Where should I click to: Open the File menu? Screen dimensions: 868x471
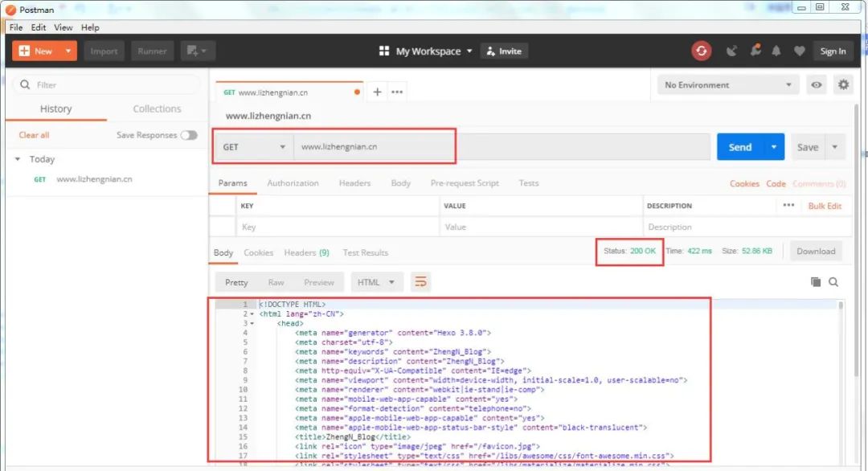click(16, 27)
